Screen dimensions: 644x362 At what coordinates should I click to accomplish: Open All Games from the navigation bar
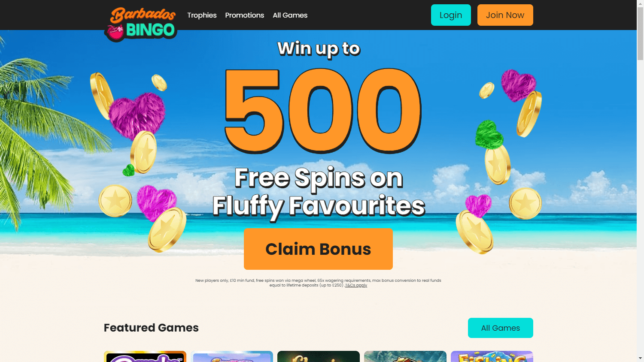[290, 15]
